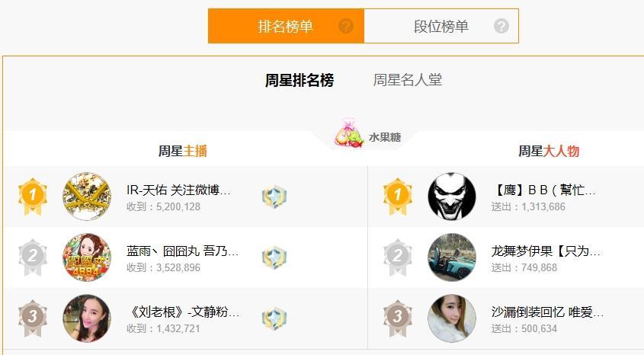Screen dimensions: 644x355
Task: Switch to the 段位榜单 tab
Action: (441, 26)
